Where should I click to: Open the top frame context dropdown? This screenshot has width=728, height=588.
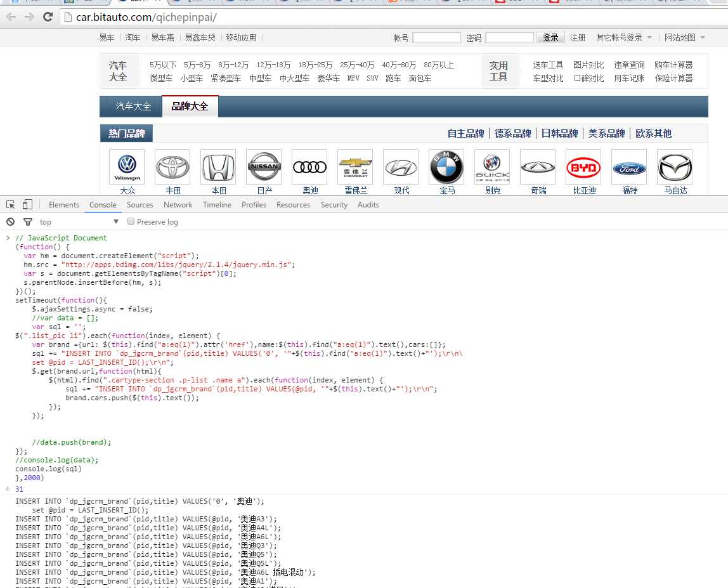[79, 222]
